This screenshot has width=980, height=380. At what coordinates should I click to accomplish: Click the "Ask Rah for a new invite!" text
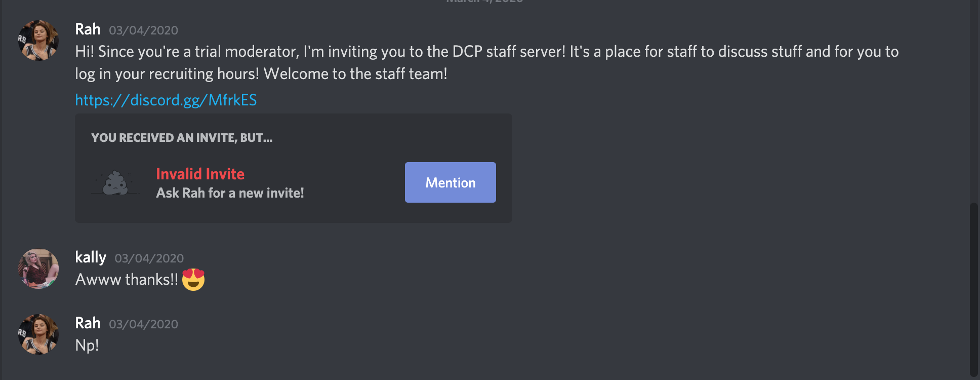[x=230, y=193]
